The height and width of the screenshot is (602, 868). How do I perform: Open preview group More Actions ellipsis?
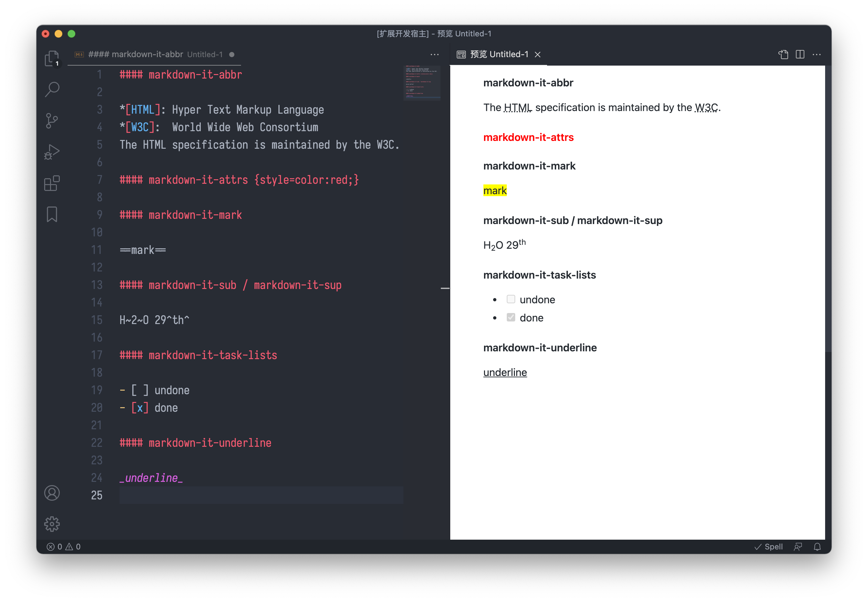(817, 54)
